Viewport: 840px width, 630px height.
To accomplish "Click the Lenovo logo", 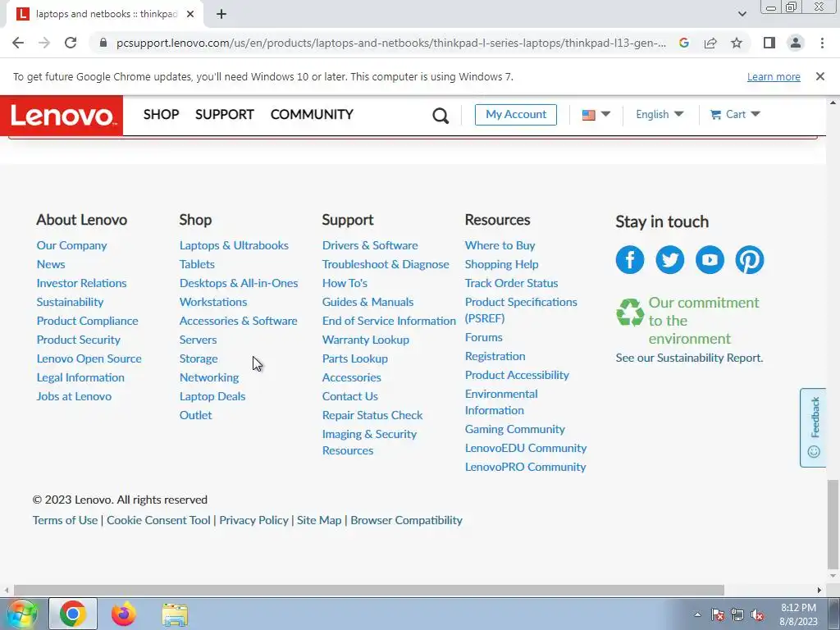I will click(62, 115).
